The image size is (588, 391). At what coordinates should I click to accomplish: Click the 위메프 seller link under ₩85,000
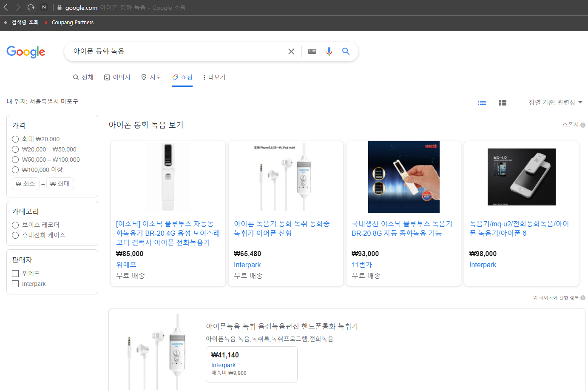(x=126, y=265)
